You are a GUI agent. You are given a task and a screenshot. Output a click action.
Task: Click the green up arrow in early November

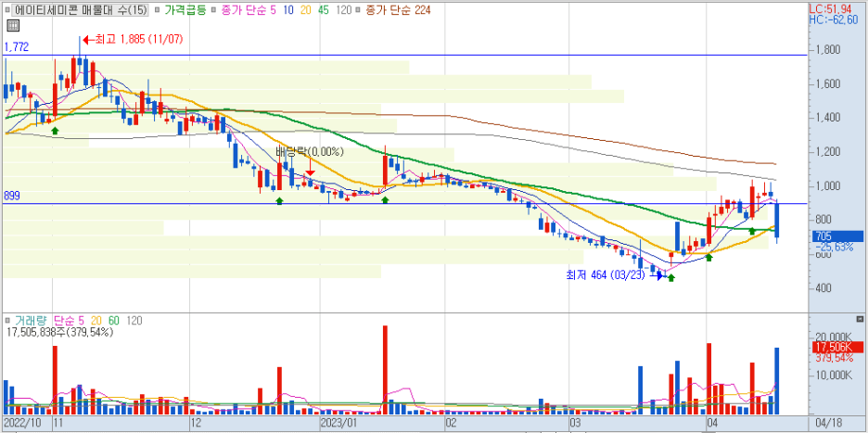(55, 130)
